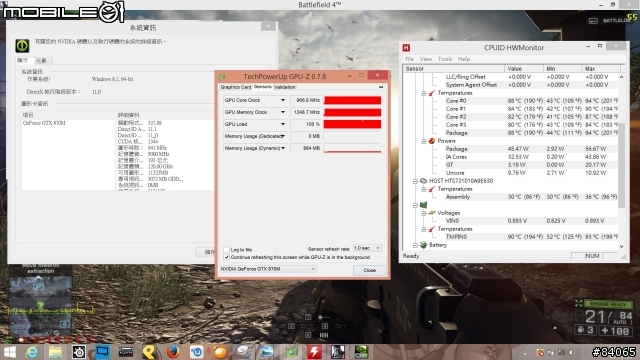Image resolution: width=640 pixels, height=360 pixels.
Task: Click the Sensor column header in HWMonitor
Action: [454, 69]
